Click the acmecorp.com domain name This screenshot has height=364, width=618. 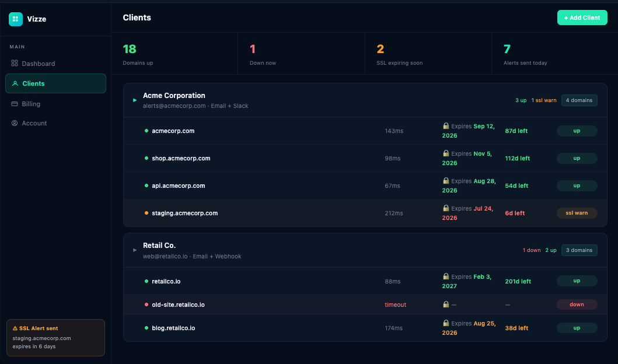(x=173, y=131)
